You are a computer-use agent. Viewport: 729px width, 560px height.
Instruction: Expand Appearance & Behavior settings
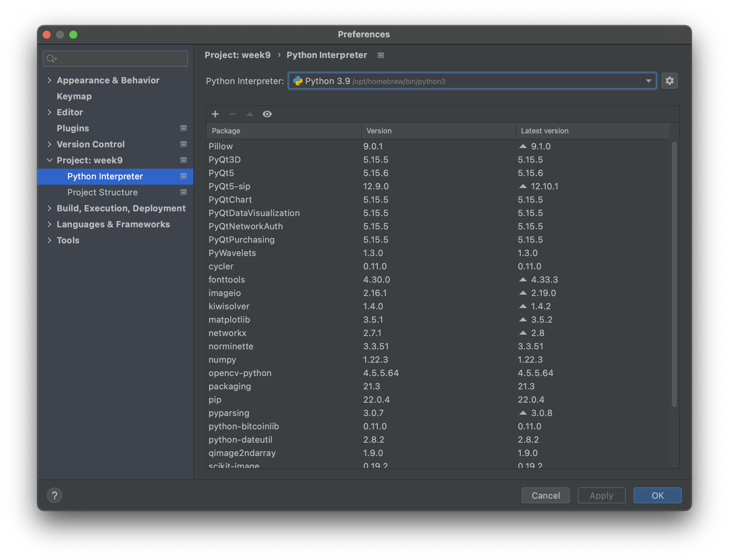[x=49, y=80]
